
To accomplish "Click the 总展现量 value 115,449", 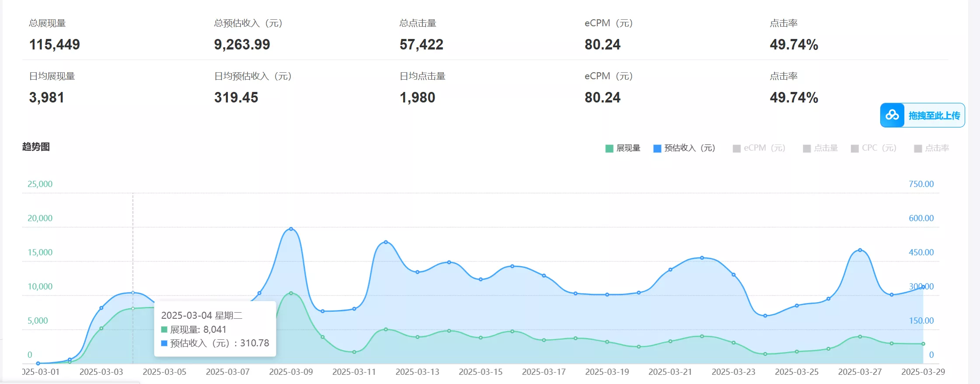I will pyautogui.click(x=55, y=45).
